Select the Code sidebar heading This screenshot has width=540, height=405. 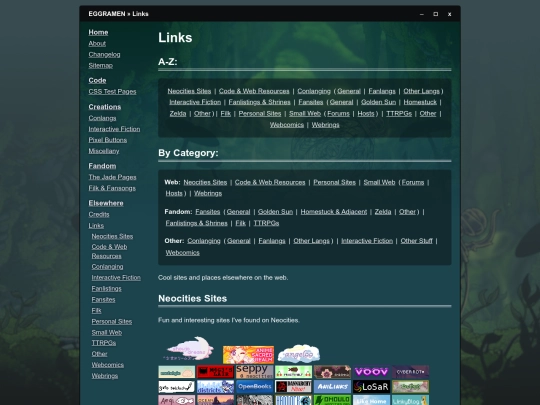coord(97,81)
